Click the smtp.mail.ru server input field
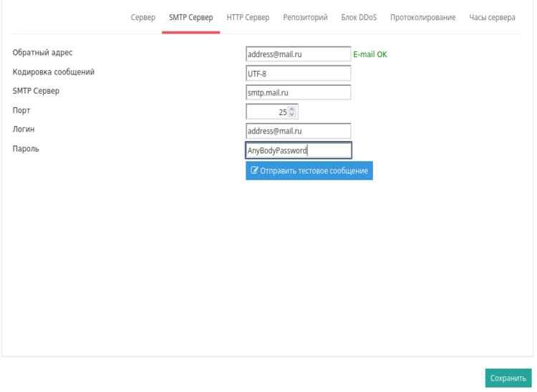 298,92
